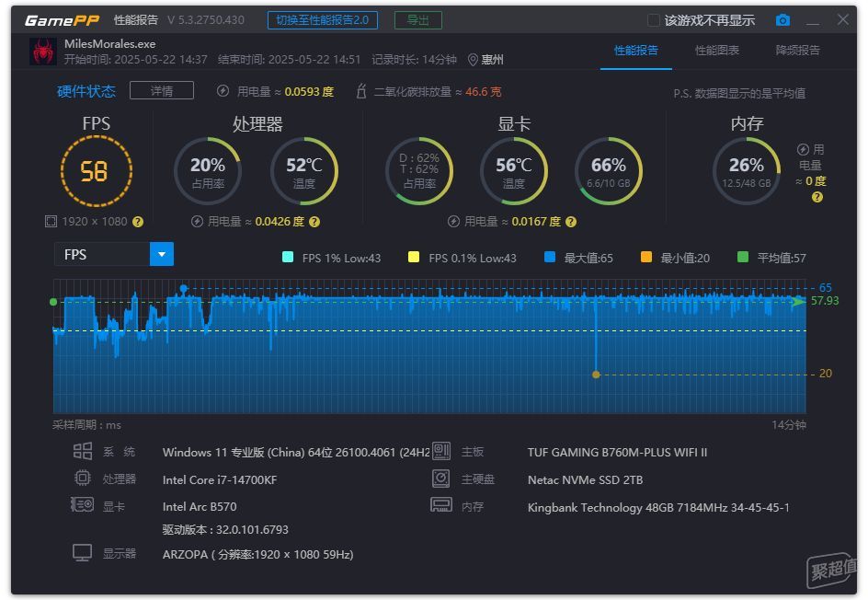Click the 26% memory usage gauge
The height and width of the screenshot is (600, 868).
tap(747, 171)
